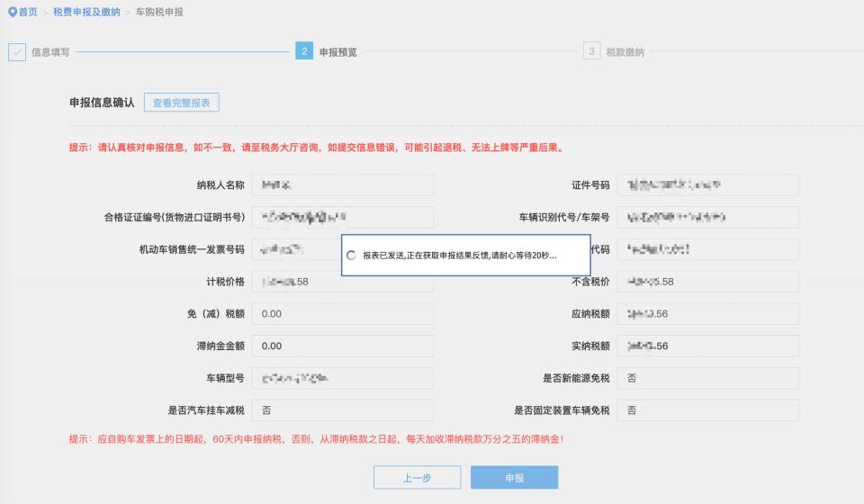This screenshot has height=504, width=864.
Task: Open the 首页 breadcrumb link
Action: point(28,12)
